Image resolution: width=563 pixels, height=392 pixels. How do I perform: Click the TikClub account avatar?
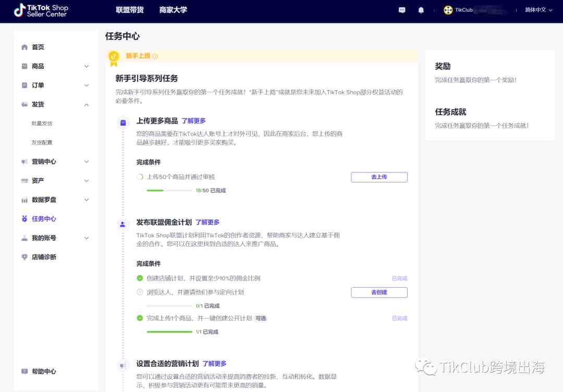(448, 10)
